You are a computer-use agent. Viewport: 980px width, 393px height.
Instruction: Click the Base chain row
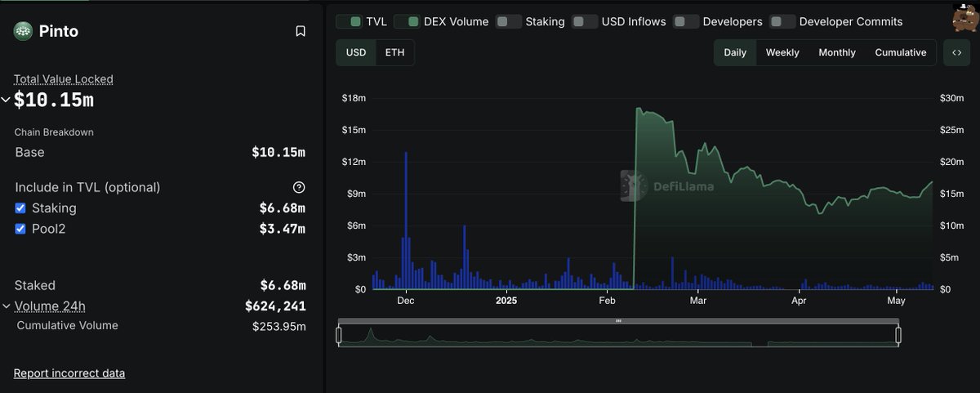click(x=160, y=153)
